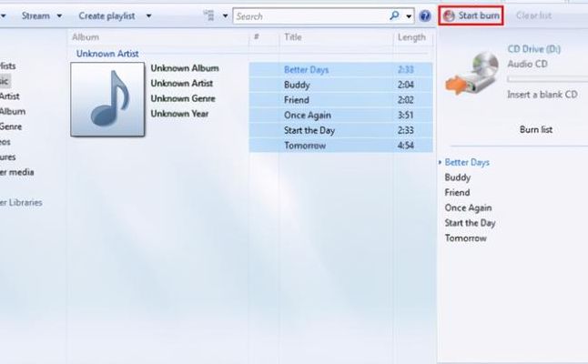Expand the search options dropdown arrow
Screen dimensions: 588x364
[x=409, y=16]
